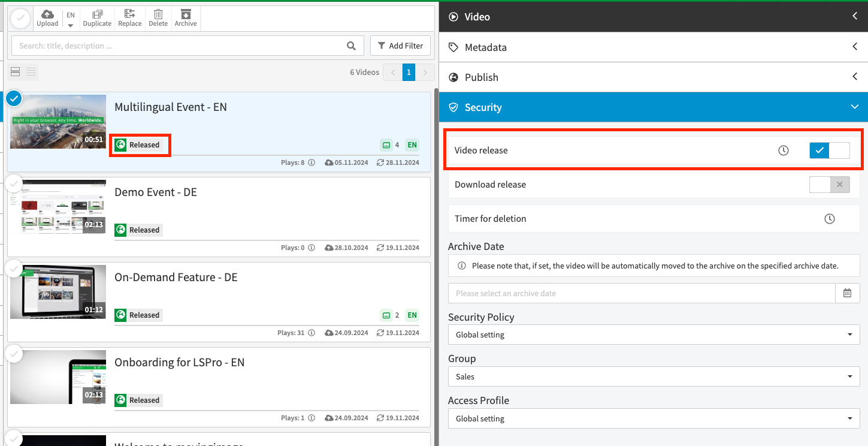Screen dimensions: 868x446
Task: Expand the Publish panel section
Action: point(654,77)
